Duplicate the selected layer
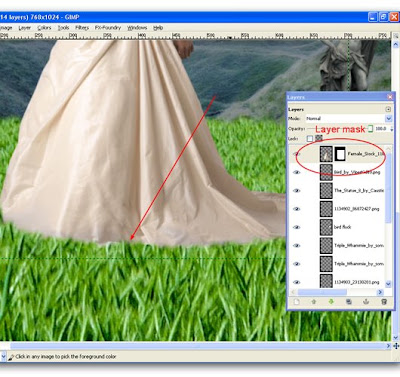400x377 pixels. point(349,302)
